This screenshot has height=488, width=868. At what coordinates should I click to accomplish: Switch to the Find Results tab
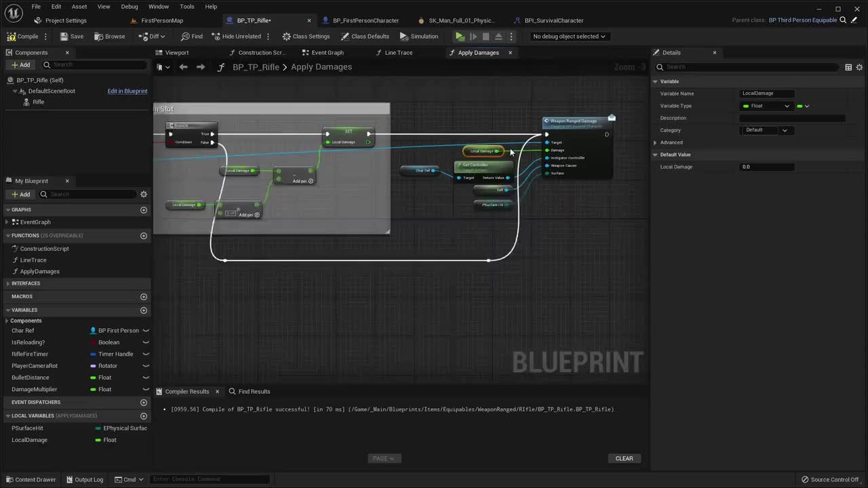250,392
